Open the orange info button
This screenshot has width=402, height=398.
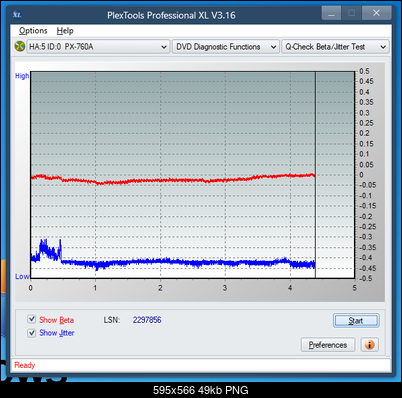[370, 345]
